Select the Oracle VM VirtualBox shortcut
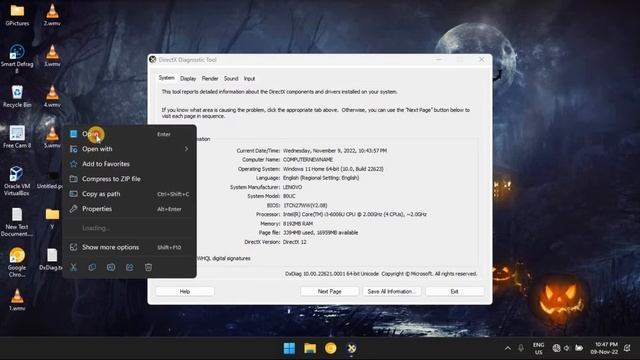640x360 pixels. tap(17, 181)
